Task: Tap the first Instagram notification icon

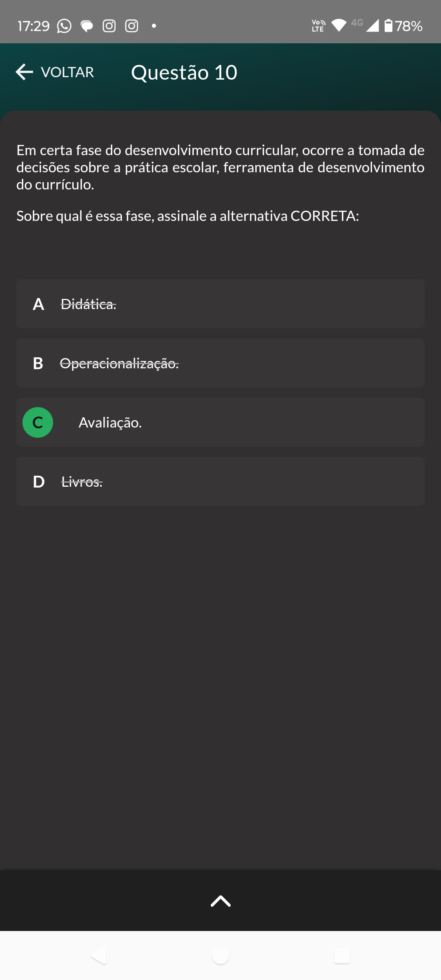Action: tap(109, 26)
